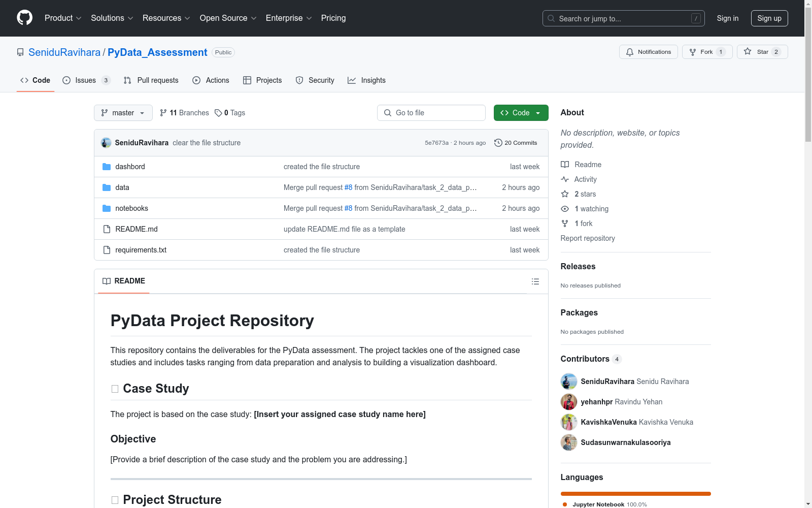Open SeniduRavihara owner profile link
The width and height of the screenshot is (812, 508).
tap(64, 52)
